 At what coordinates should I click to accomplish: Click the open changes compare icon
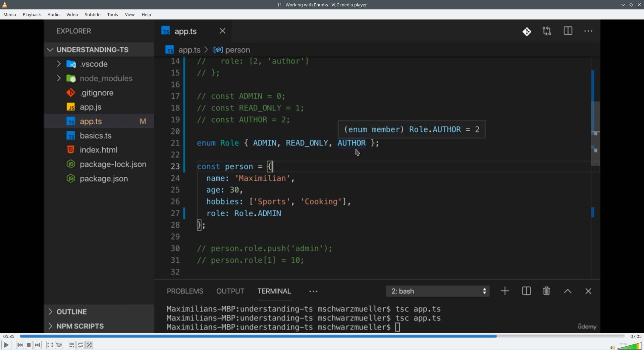click(x=547, y=31)
